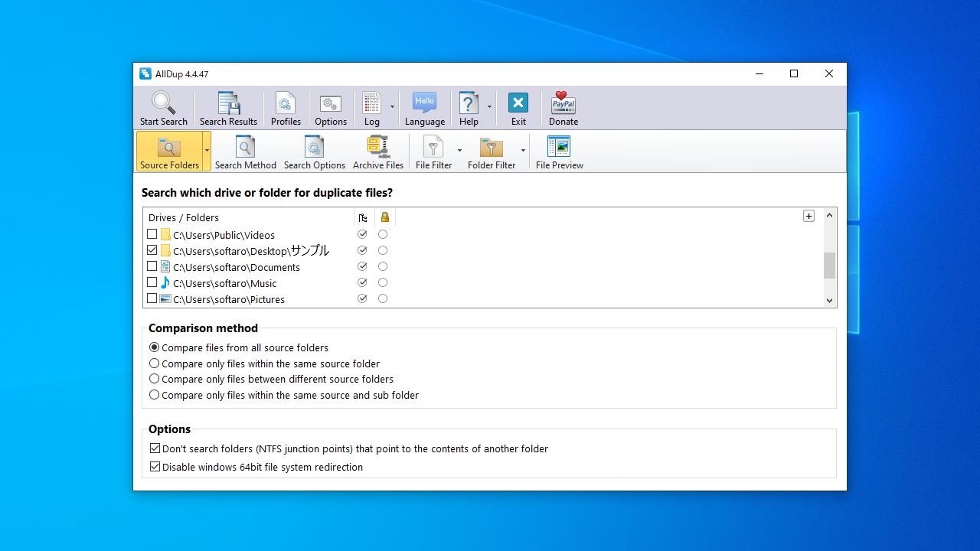This screenshot has height=551, width=980.
Task: Expand the Source Folders dropdown arrow
Action: 207,151
